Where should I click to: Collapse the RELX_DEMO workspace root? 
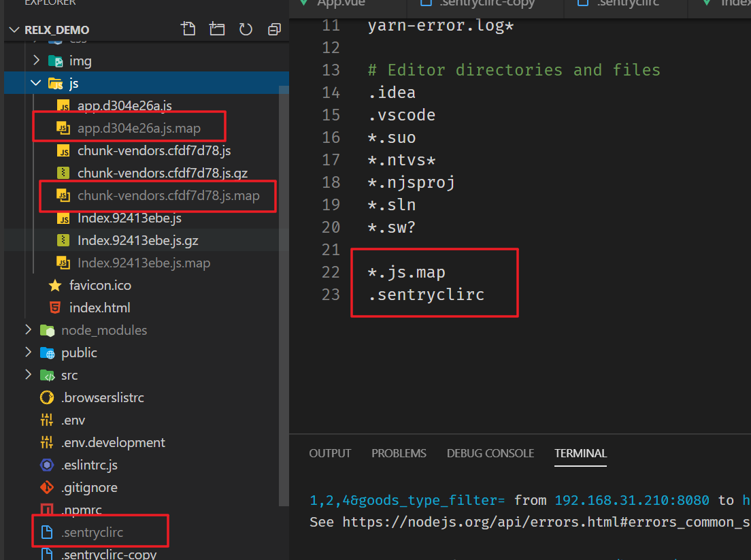click(x=15, y=29)
